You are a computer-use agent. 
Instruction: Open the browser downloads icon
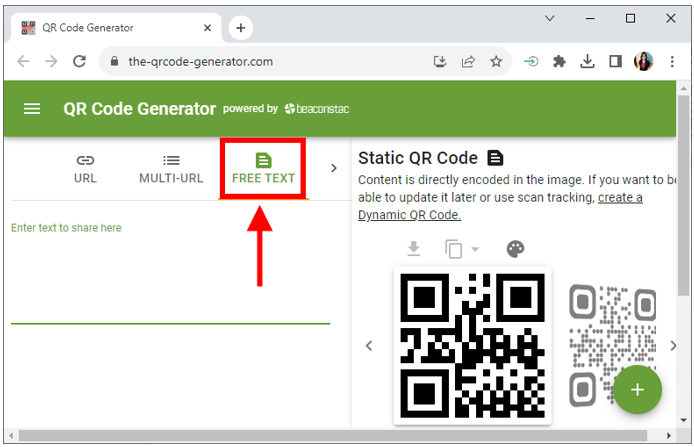point(587,61)
